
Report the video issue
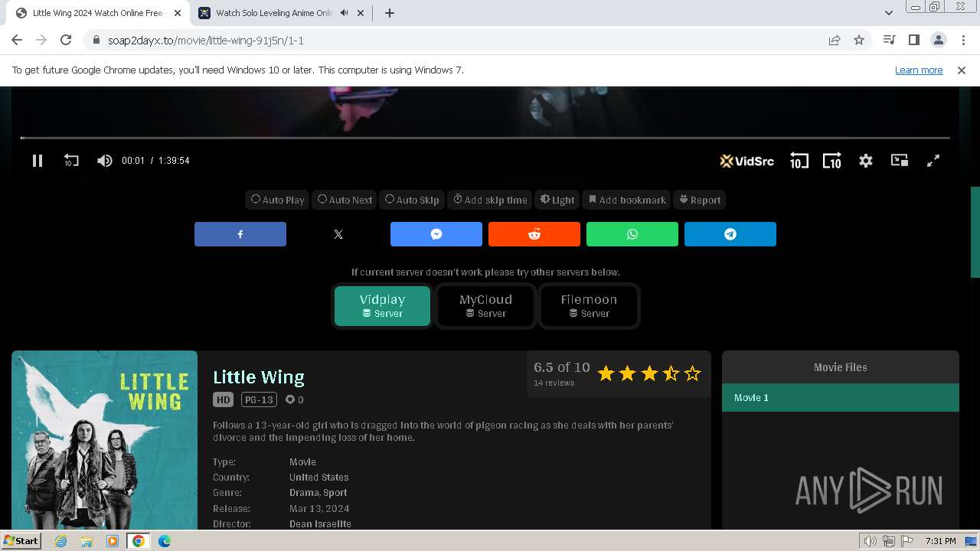(700, 200)
